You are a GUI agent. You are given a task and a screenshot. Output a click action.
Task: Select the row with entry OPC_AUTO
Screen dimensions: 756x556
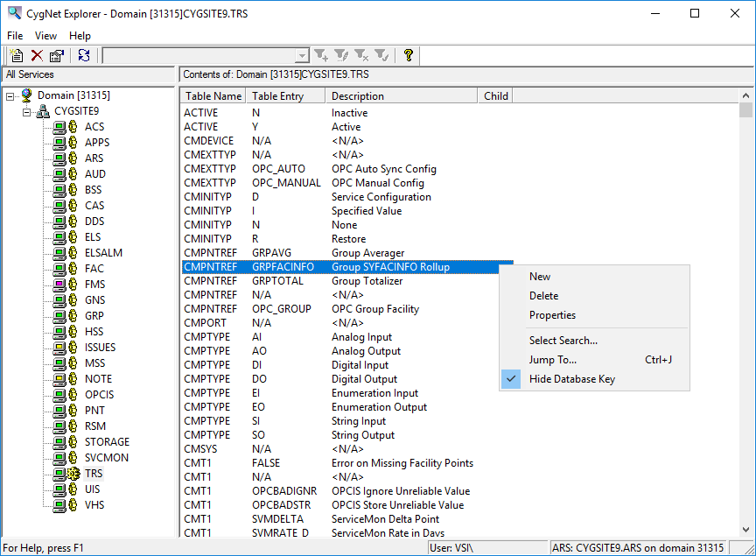tap(347, 169)
